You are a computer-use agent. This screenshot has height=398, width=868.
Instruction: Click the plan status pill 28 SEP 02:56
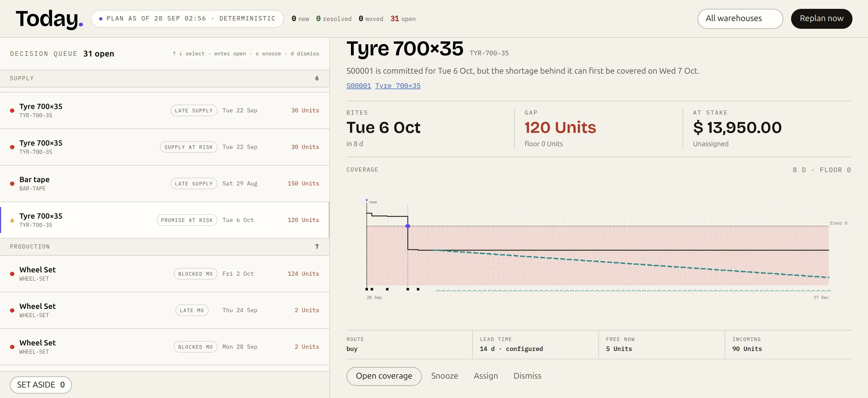(187, 19)
